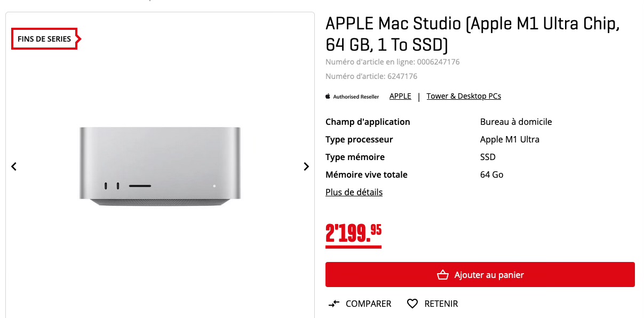The image size is (644, 318).
Task: Advance to the next product image
Action: coord(306,166)
